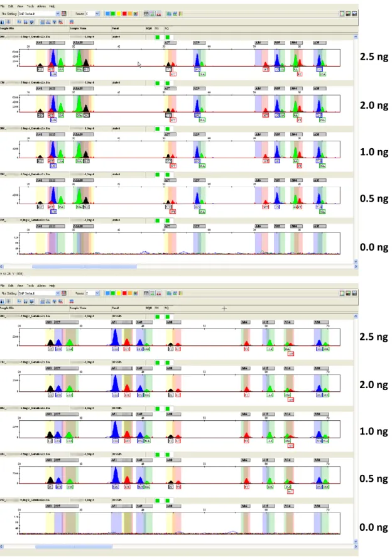The height and width of the screenshot is (559, 392).
Task: Open the Alleles menu in top window
Action: [41, 6]
